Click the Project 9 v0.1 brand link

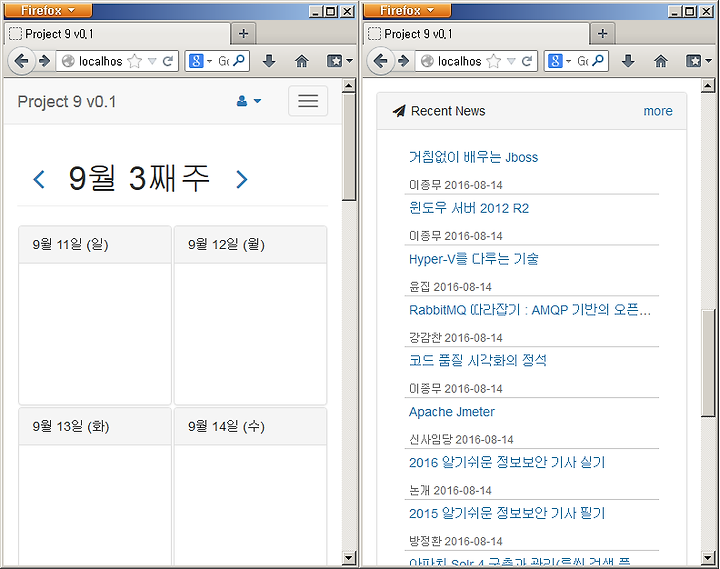[67, 101]
